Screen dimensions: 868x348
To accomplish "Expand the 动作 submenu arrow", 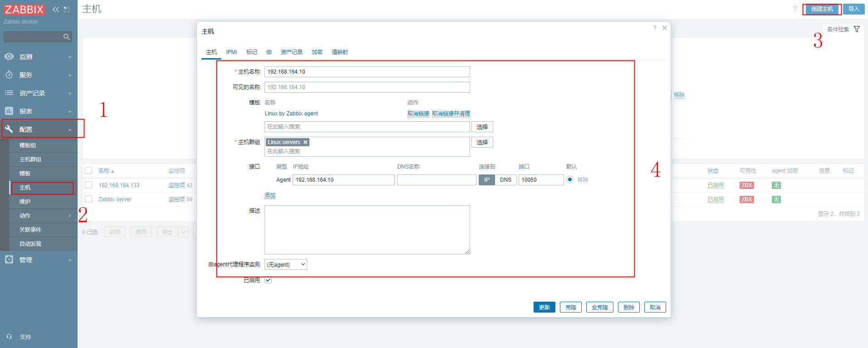I will click(x=70, y=216).
